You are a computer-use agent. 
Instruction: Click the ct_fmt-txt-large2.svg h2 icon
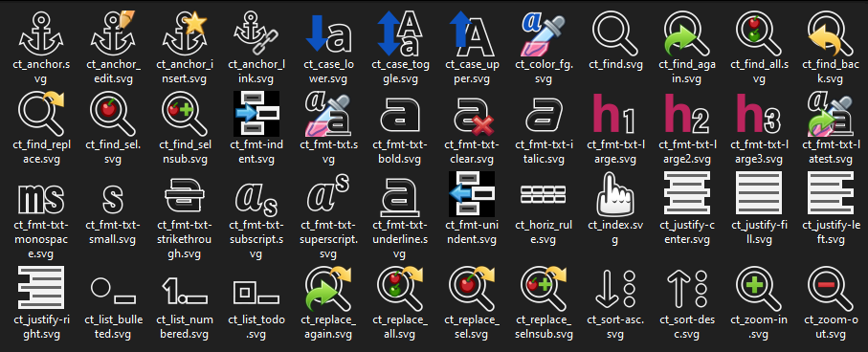pyautogui.click(x=687, y=114)
